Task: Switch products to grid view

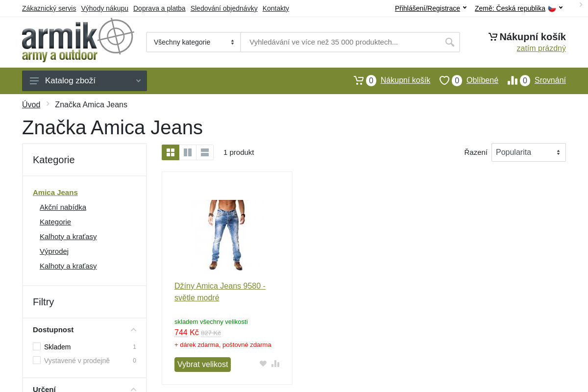Action: [x=171, y=152]
